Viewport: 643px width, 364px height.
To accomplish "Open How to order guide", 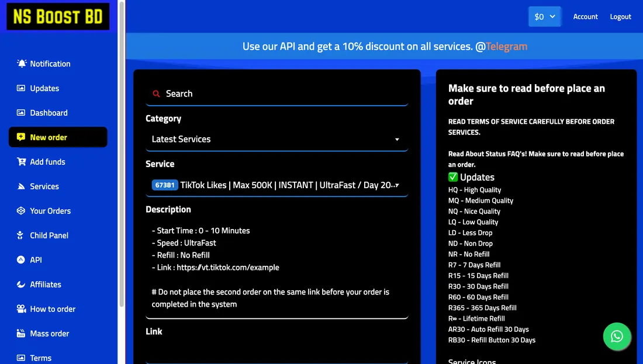I will [x=53, y=309].
